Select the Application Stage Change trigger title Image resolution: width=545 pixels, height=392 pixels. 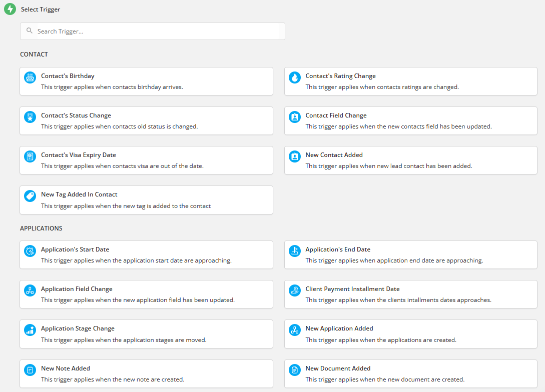coord(78,329)
